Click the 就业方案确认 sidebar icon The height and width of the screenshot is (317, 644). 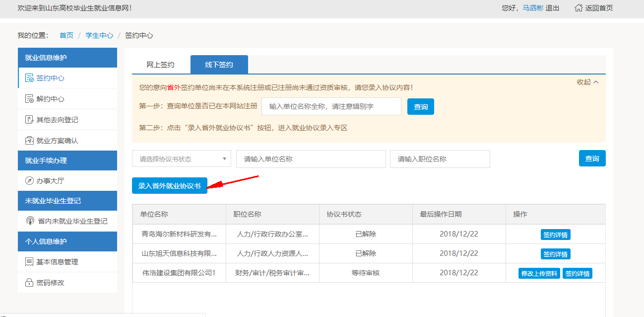[29, 141]
